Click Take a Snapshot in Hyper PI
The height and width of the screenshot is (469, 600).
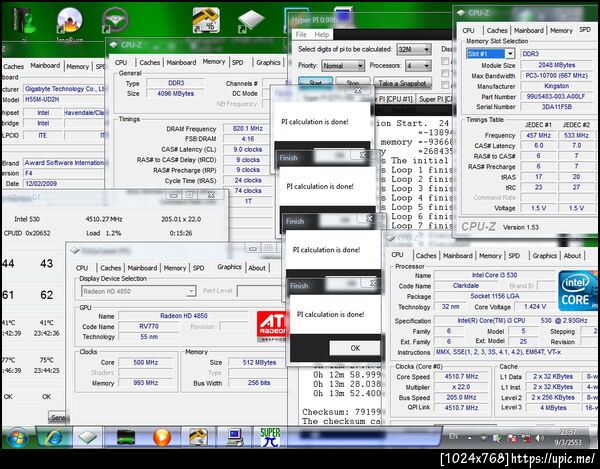click(x=402, y=83)
